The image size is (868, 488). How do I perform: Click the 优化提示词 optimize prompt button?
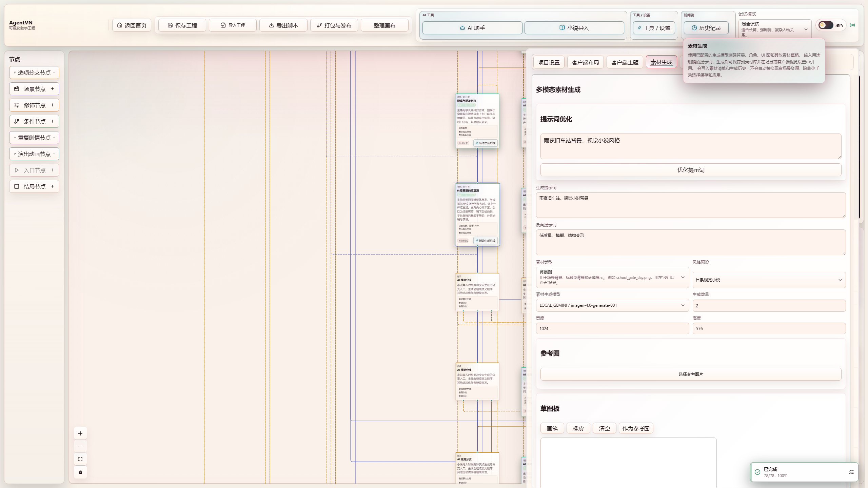pyautogui.click(x=691, y=170)
